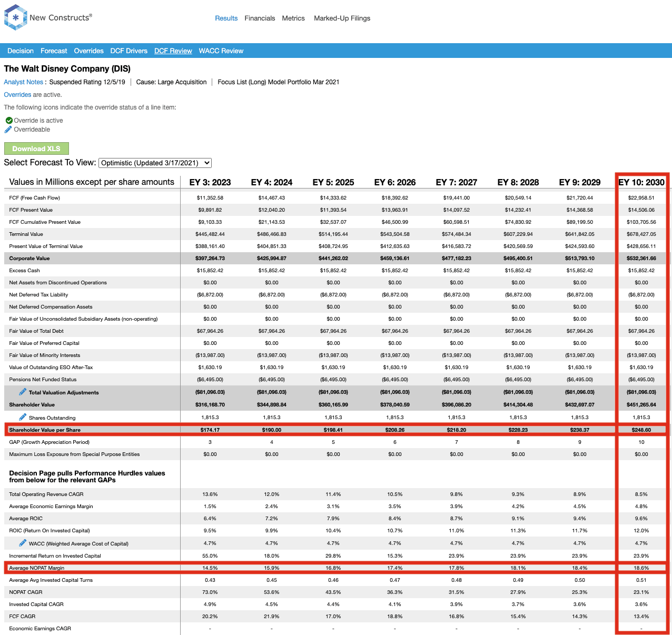This screenshot has width=672, height=635.
Task: Click the company title 'The Walt Disney Company (DIS)'
Action: (67, 69)
